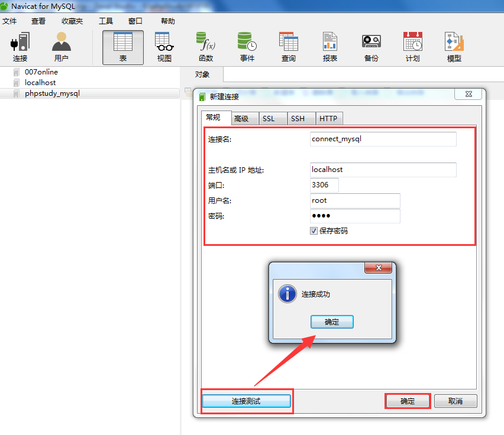Switch to the SSL tab
504x435 pixels.
click(273, 118)
